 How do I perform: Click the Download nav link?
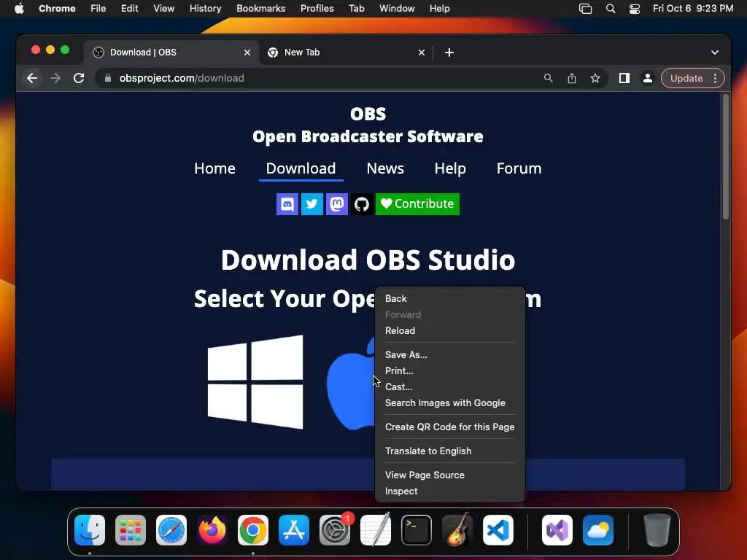pyautogui.click(x=301, y=168)
